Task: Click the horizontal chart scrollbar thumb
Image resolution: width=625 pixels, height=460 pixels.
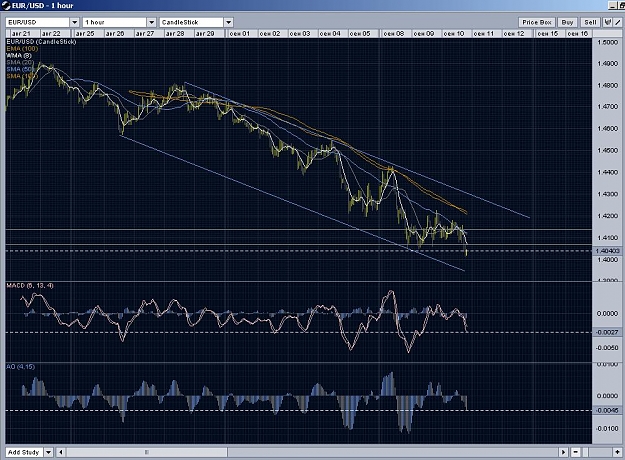Action: point(147,452)
